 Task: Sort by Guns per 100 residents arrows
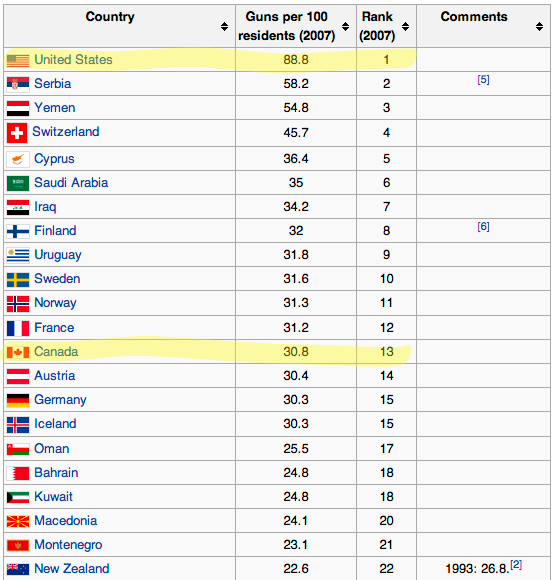345,26
